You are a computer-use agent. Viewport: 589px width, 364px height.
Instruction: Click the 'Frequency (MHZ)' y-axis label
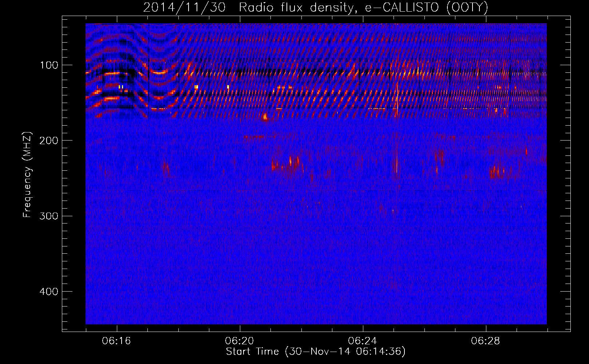coord(27,174)
